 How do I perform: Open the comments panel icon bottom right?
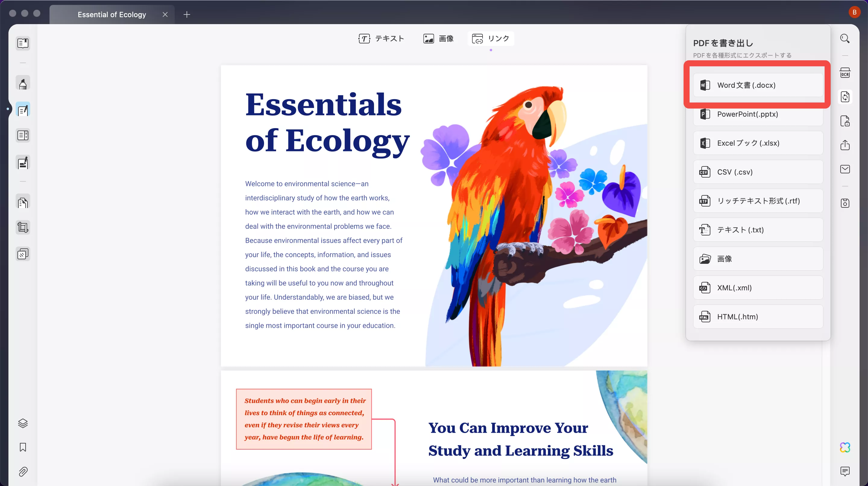coord(845,471)
